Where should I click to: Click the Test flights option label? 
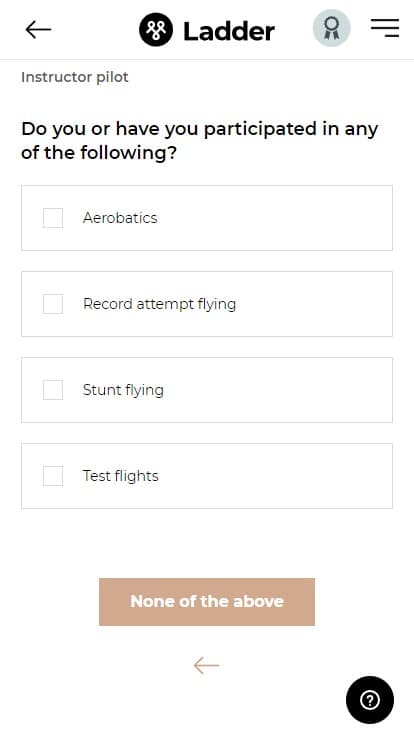[x=121, y=476]
